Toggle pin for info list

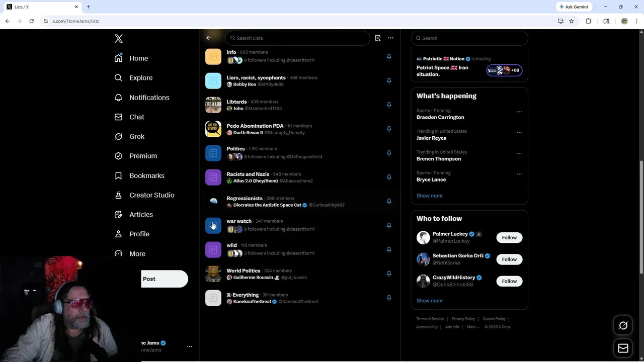click(389, 56)
